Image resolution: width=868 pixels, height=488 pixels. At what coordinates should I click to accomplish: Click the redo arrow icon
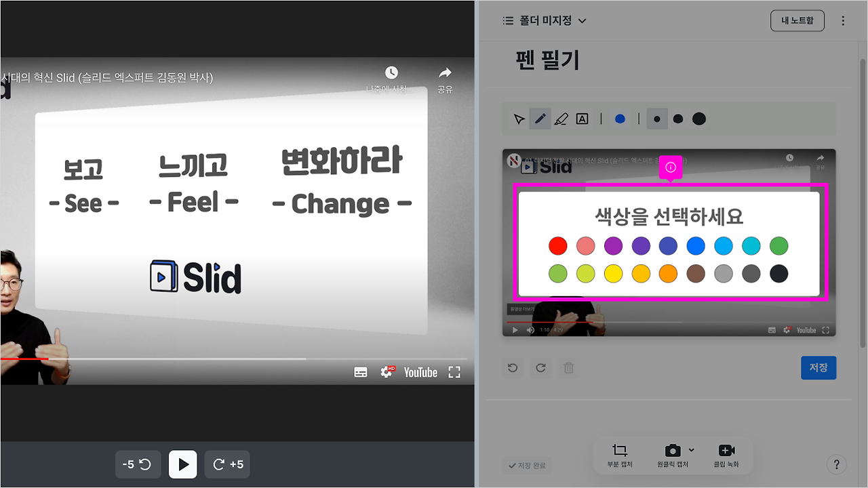tap(540, 367)
